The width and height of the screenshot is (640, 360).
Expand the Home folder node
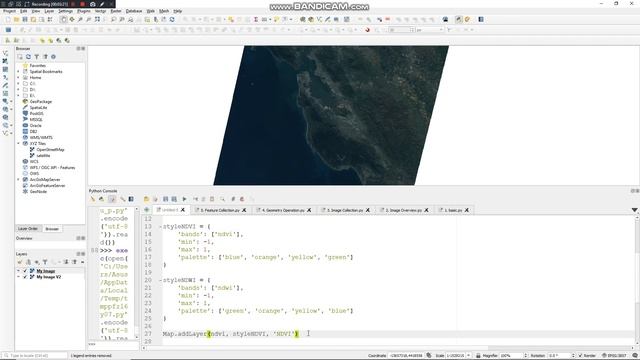pos(18,78)
